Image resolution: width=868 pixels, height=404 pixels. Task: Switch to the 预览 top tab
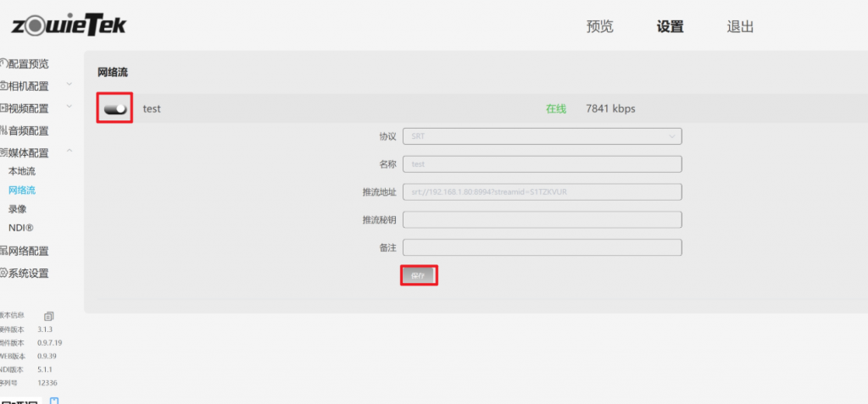click(x=599, y=26)
